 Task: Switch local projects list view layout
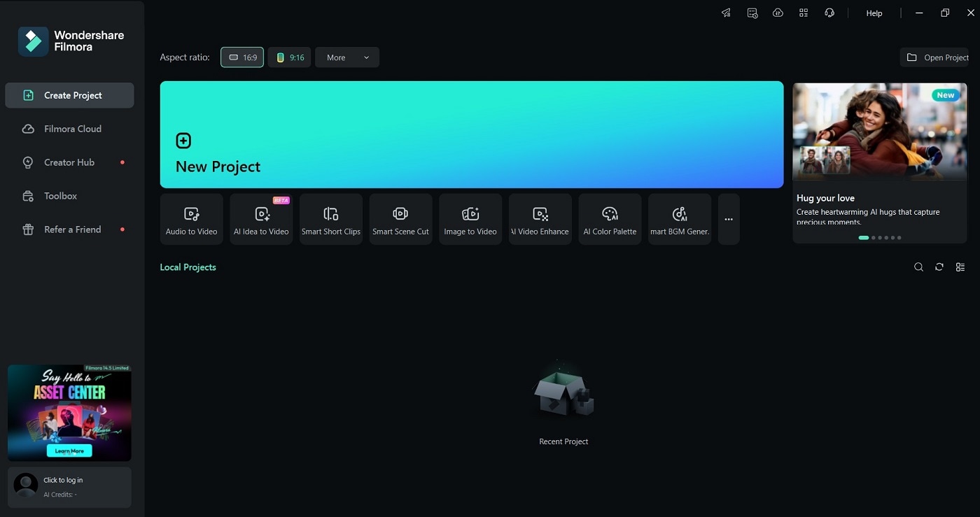click(x=960, y=267)
